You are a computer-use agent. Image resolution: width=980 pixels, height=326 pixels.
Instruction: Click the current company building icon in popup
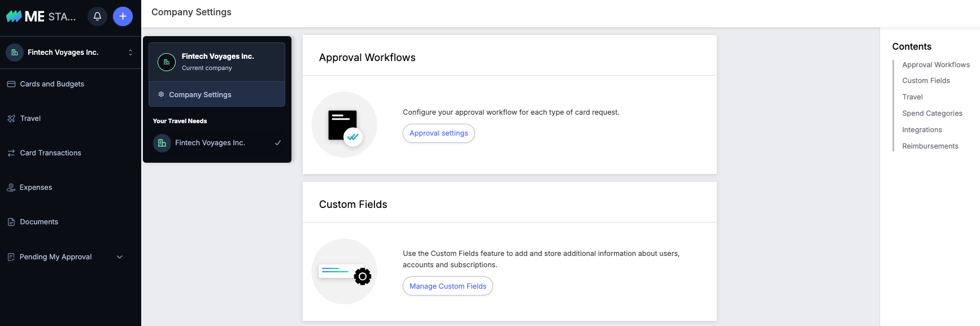pyautogui.click(x=167, y=62)
